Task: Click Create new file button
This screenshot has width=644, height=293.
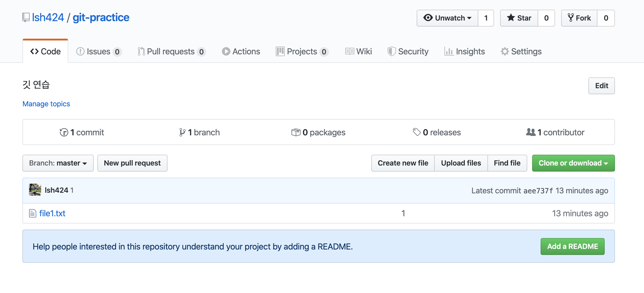Action: [x=403, y=163]
